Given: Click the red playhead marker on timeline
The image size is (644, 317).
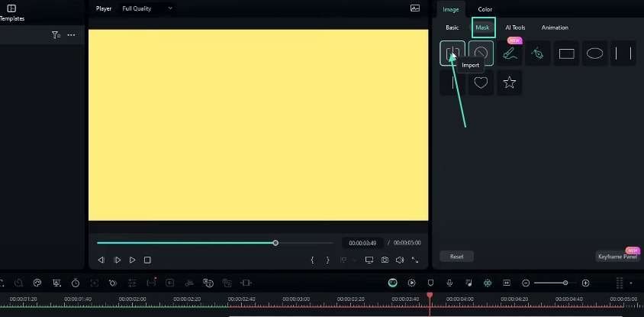Looking at the screenshot, I should (x=430, y=295).
